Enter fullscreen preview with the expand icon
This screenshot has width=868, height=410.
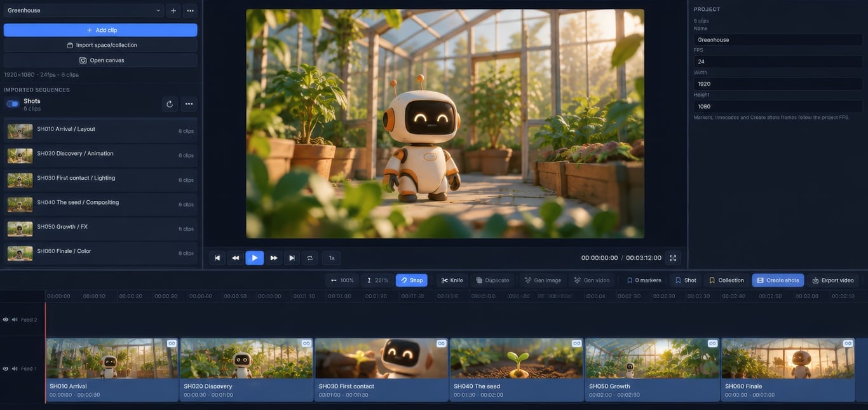tap(673, 258)
